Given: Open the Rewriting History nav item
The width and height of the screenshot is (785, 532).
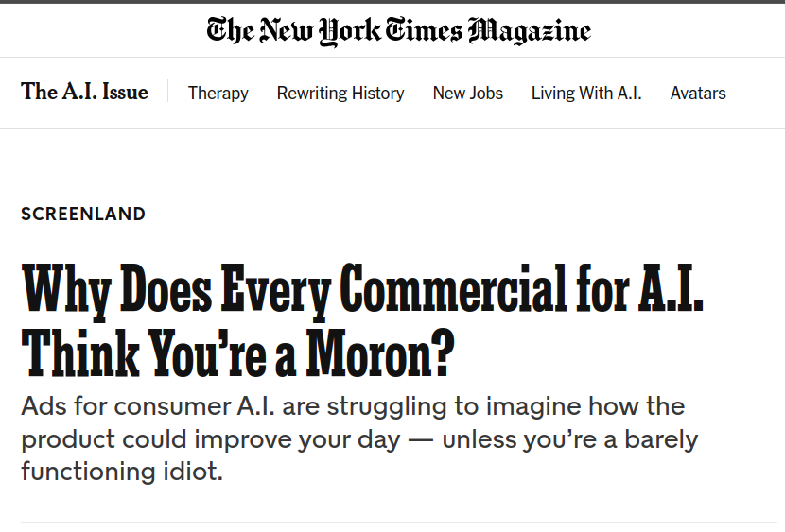Looking at the screenshot, I should tap(340, 93).
